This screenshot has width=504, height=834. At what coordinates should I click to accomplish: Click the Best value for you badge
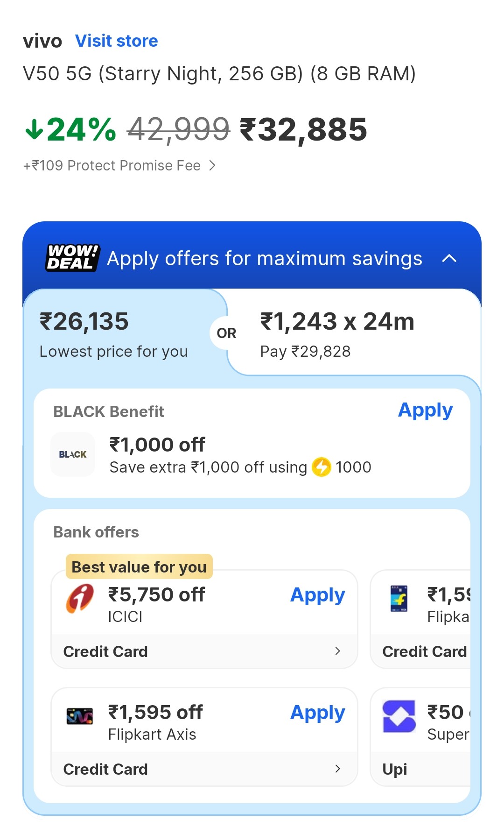click(x=139, y=567)
